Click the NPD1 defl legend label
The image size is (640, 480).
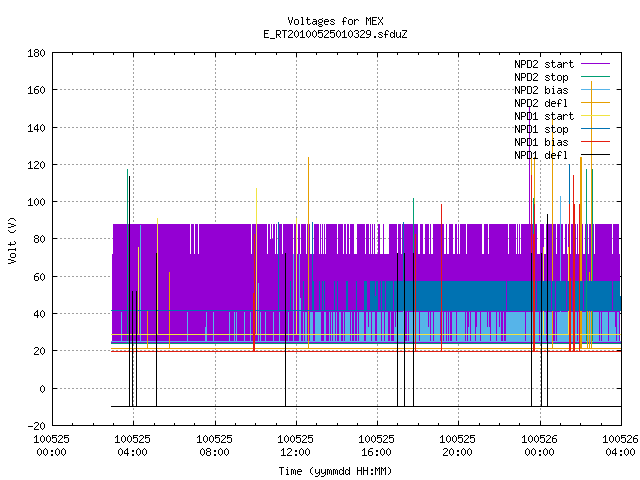[541, 156]
